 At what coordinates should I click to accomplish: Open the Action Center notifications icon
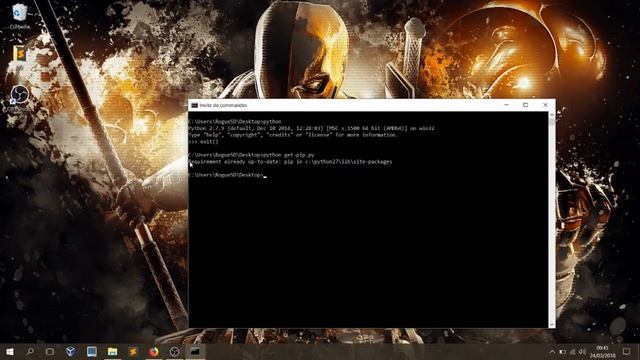[627, 352]
